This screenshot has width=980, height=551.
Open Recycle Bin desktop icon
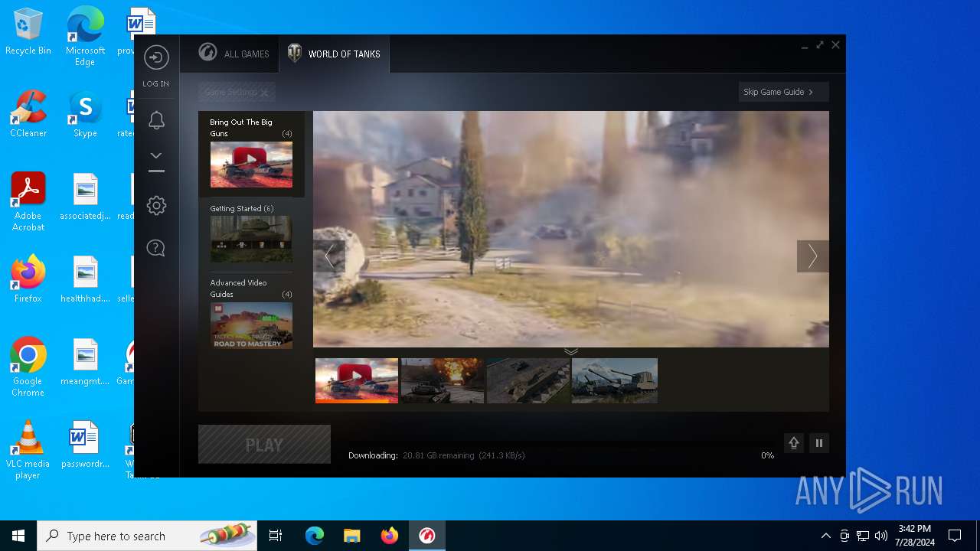(x=28, y=32)
